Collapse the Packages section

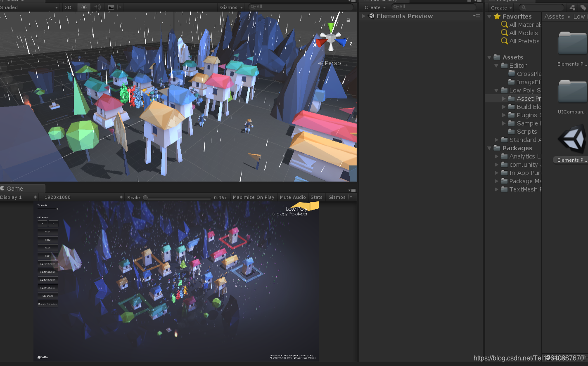tap(489, 148)
